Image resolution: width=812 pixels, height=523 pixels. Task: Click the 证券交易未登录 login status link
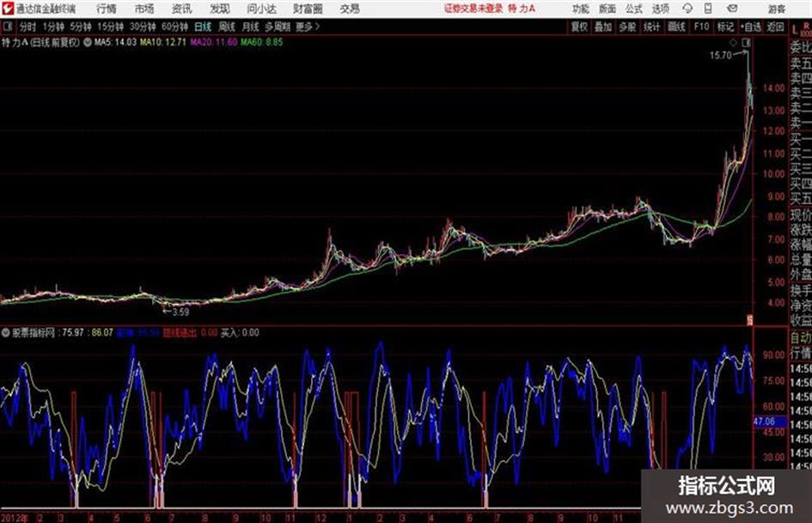[x=473, y=9]
